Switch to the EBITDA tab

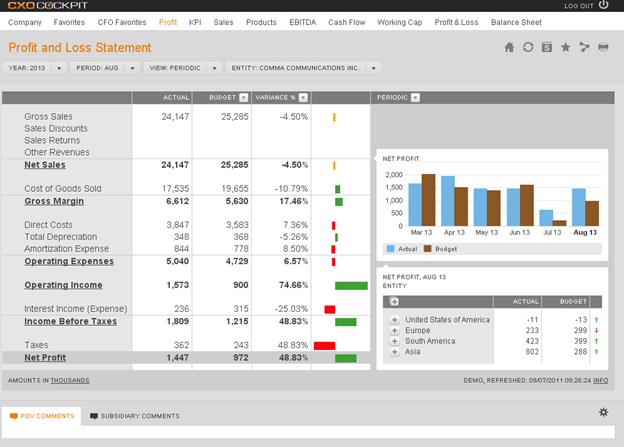pos(302,22)
